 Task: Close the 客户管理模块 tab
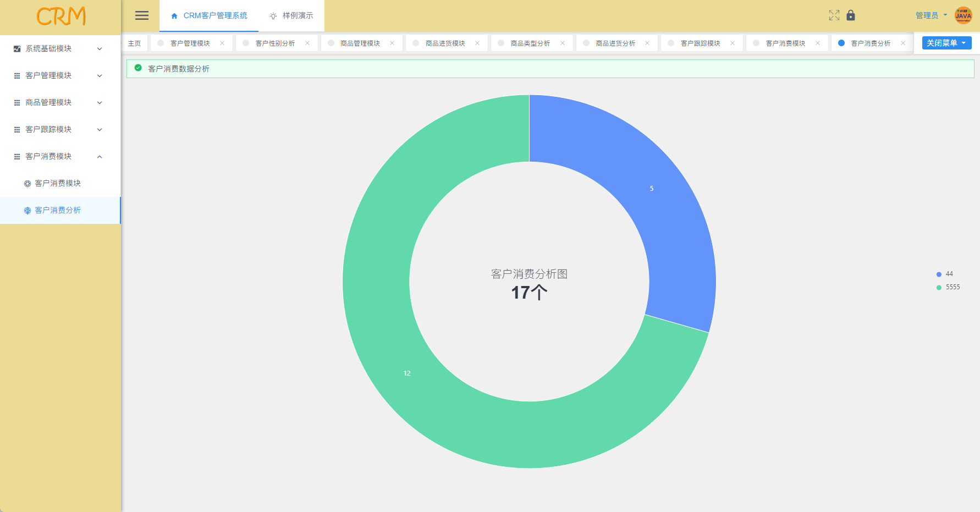tap(222, 43)
